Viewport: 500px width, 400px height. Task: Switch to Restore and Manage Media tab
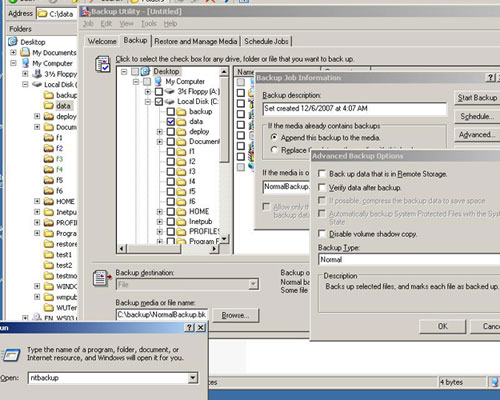click(x=196, y=41)
